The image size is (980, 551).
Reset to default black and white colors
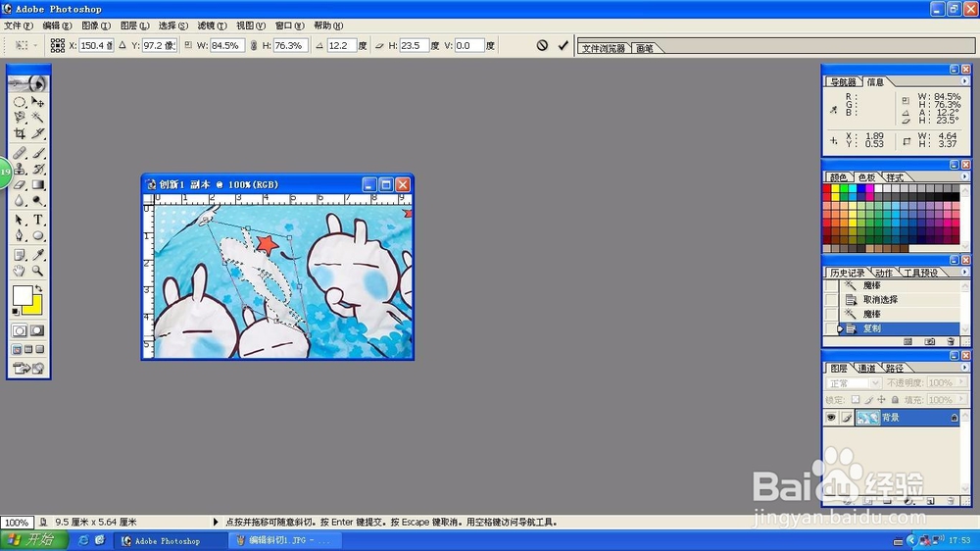(x=17, y=312)
